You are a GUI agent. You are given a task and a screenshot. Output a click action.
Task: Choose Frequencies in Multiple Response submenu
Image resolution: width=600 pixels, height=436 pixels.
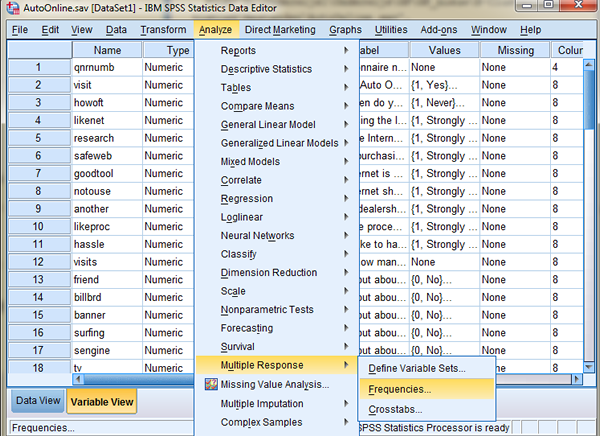coord(426,389)
